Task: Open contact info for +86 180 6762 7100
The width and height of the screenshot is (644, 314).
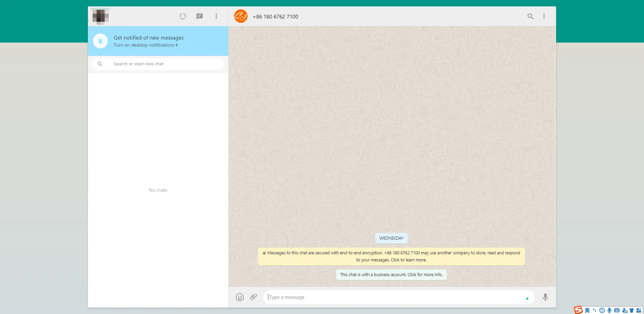Action: click(275, 17)
